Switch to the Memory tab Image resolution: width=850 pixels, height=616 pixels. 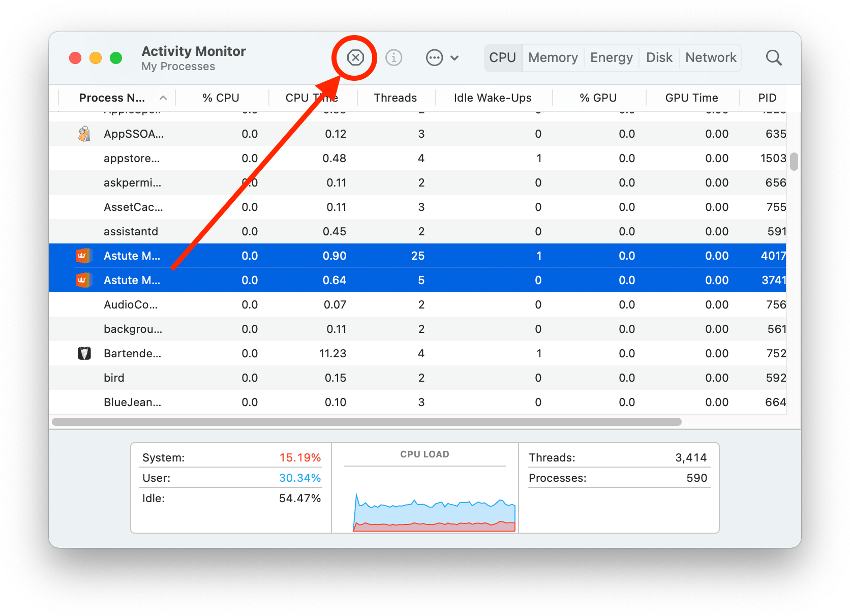click(x=553, y=58)
